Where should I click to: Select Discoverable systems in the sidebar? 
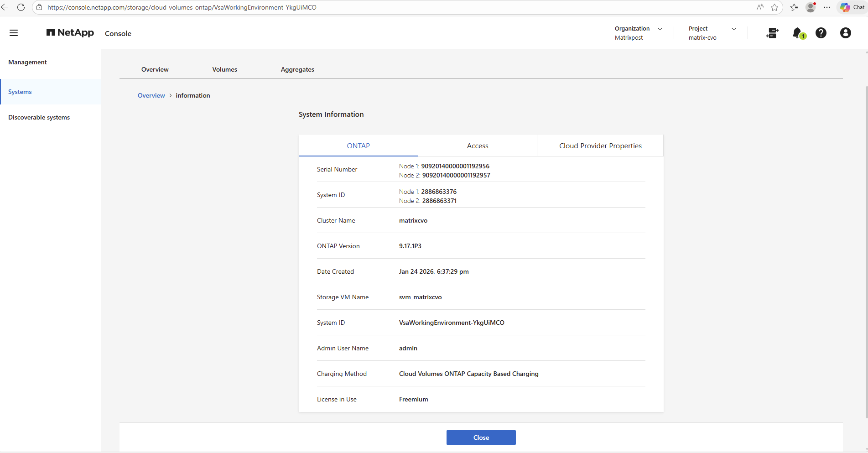[39, 117]
